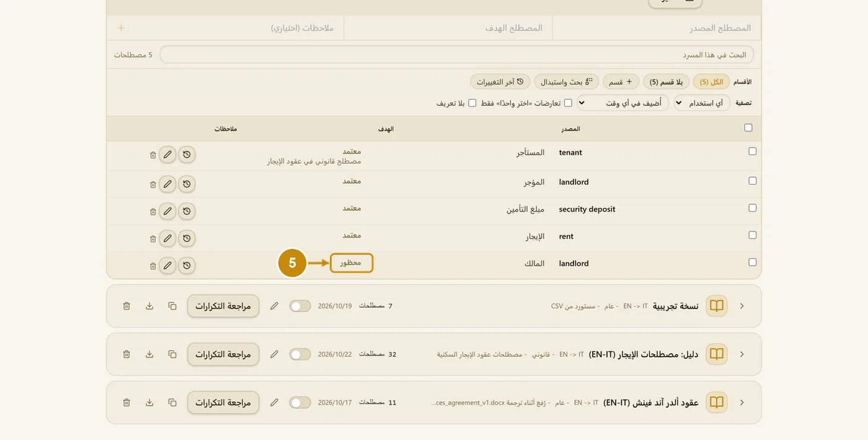The image size is (868, 440).
Task: Expand the عقود ألدر آند فينش glossary chevron
Action: [742, 403]
